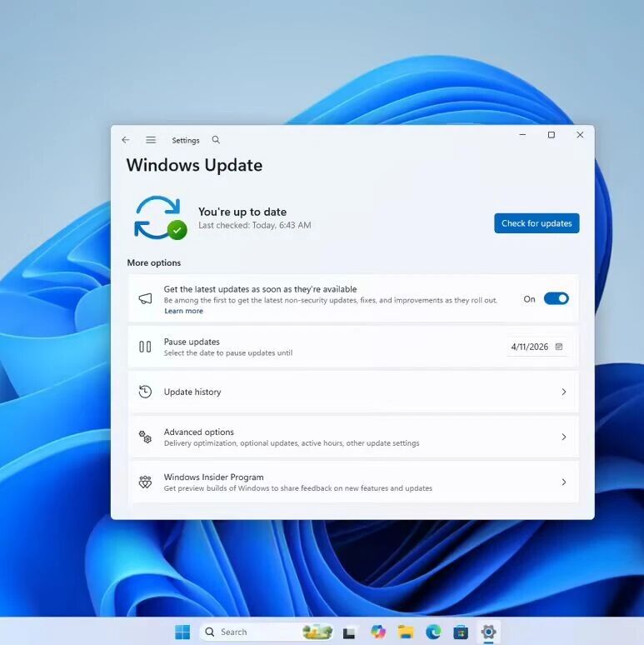Click the "You're up to date" status text
The width and height of the screenshot is (644, 645).
(x=242, y=212)
